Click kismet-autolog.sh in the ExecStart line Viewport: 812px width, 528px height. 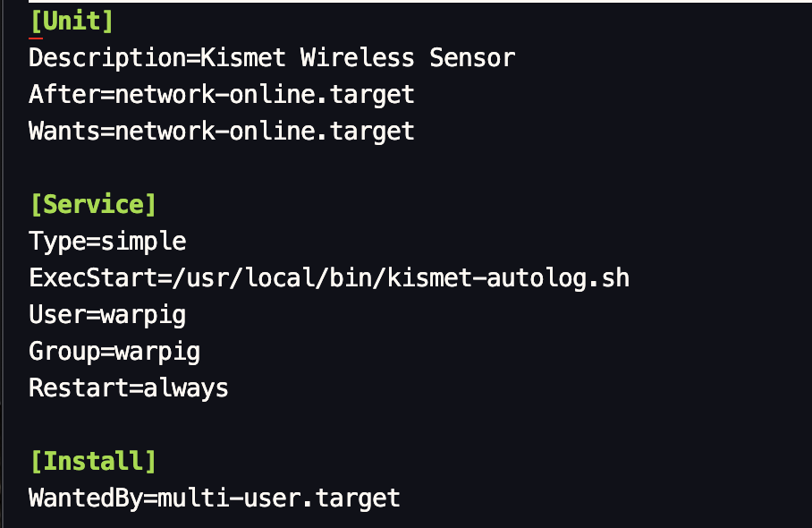(x=509, y=278)
